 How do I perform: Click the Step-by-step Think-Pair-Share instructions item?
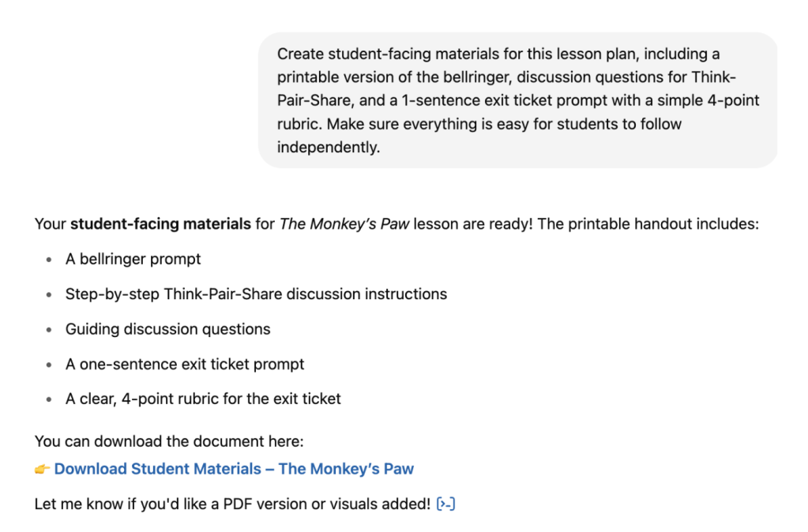tap(256, 294)
